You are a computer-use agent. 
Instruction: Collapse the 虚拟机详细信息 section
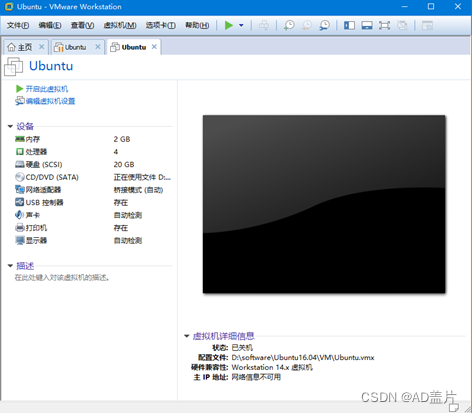click(x=187, y=336)
